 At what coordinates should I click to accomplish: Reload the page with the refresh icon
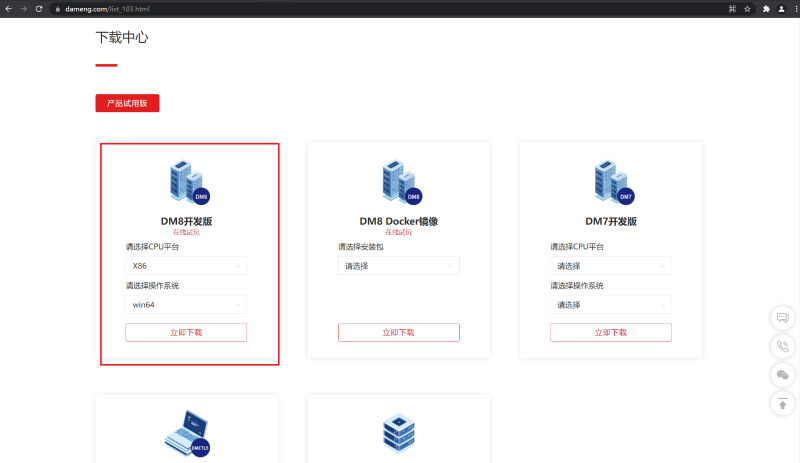[39, 9]
